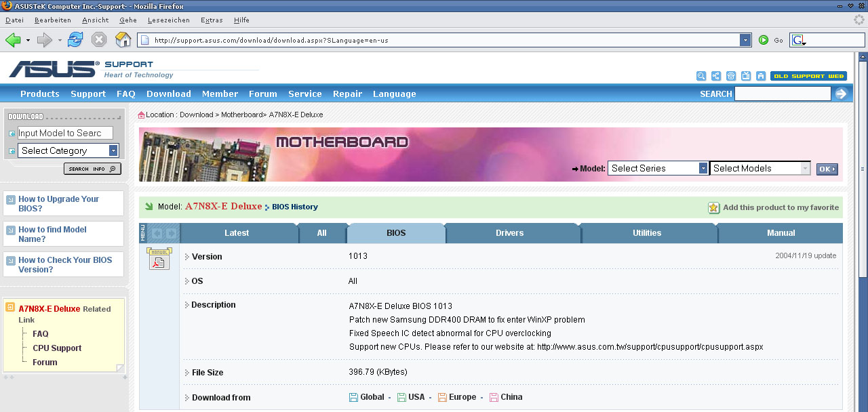Open the FAQ related link in sidebar
The height and width of the screenshot is (412, 868).
point(41,334)
